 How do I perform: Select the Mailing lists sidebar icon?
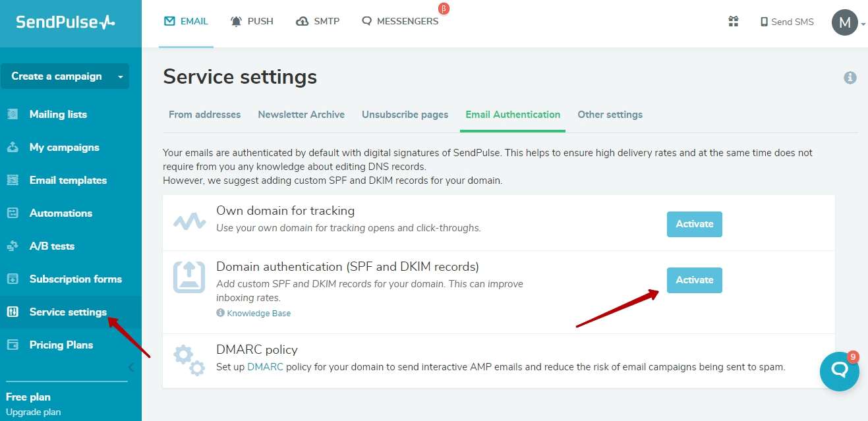click(x=13, y=114)
